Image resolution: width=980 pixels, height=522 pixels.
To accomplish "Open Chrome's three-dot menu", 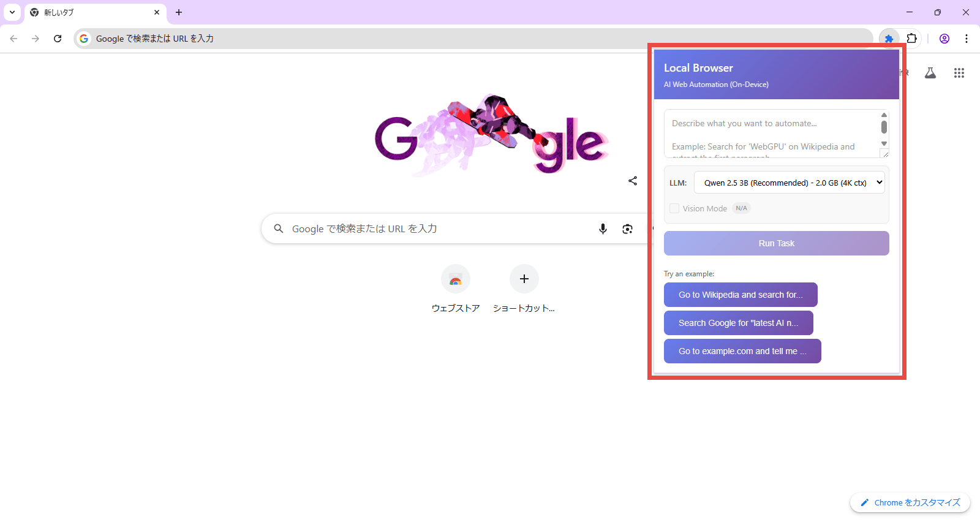I will 967,39.
